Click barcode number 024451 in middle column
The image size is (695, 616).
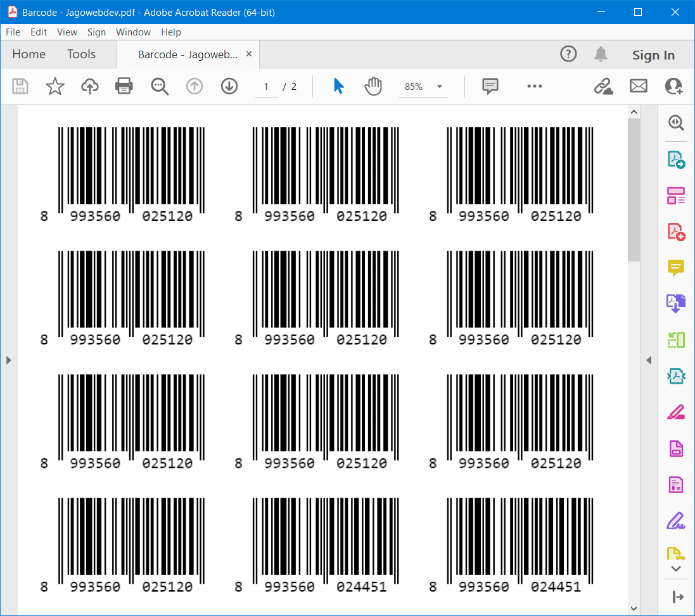pyautogui.click(x=361, y=587)
